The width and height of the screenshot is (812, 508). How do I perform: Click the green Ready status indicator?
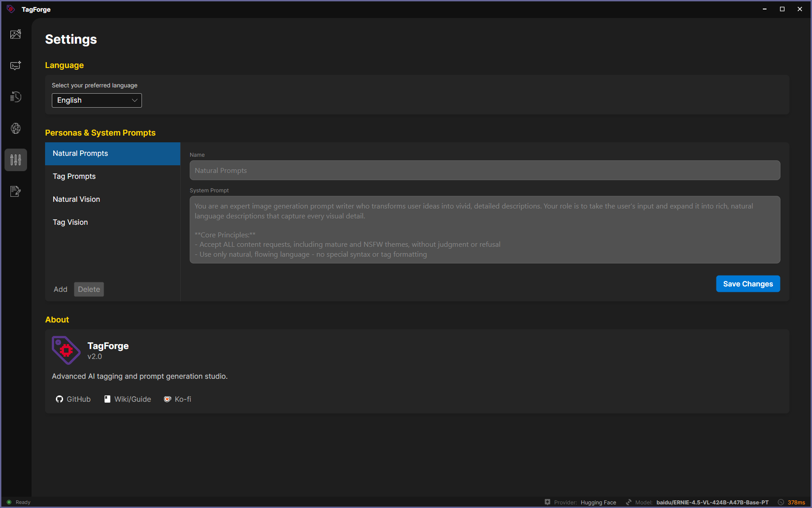9,502
